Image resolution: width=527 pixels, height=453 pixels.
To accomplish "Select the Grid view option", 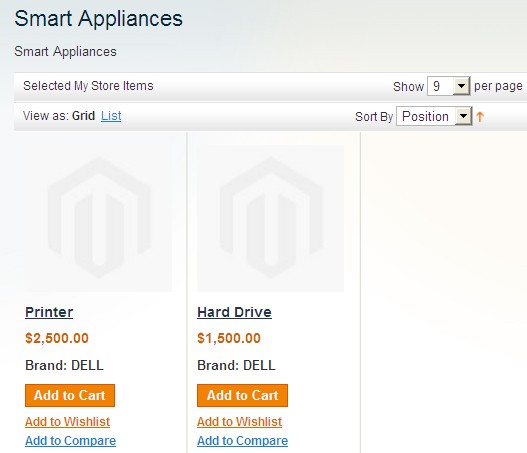I will 83,116.
